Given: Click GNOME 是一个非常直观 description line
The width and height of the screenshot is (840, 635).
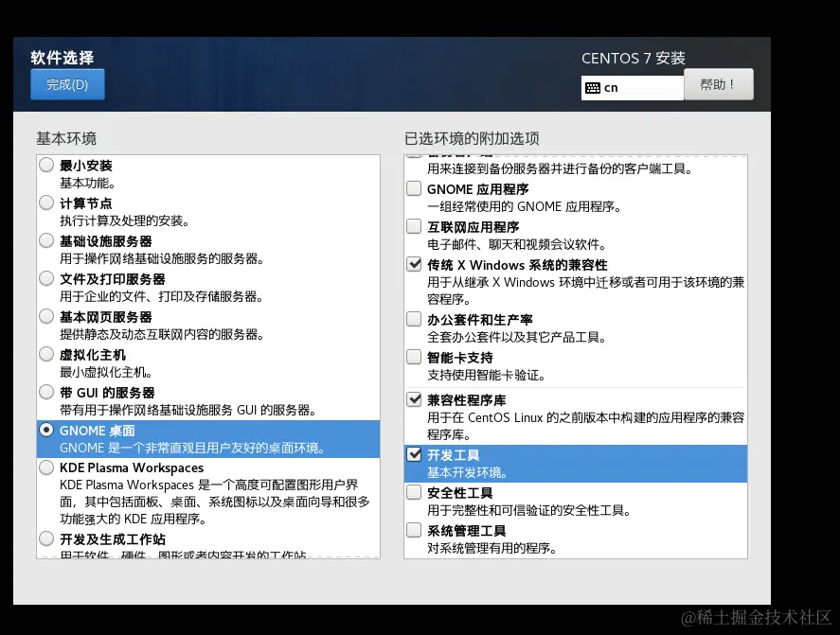Looking at the screenshot, I should tap(192, 449).
